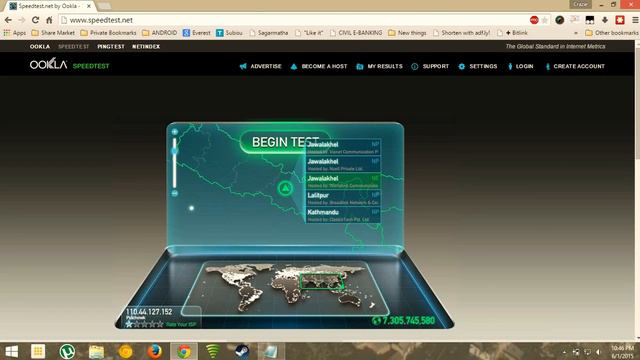Click the Rate Your ISP link
Viewport: 640px width, 360px height.
(x=181, y=324)
